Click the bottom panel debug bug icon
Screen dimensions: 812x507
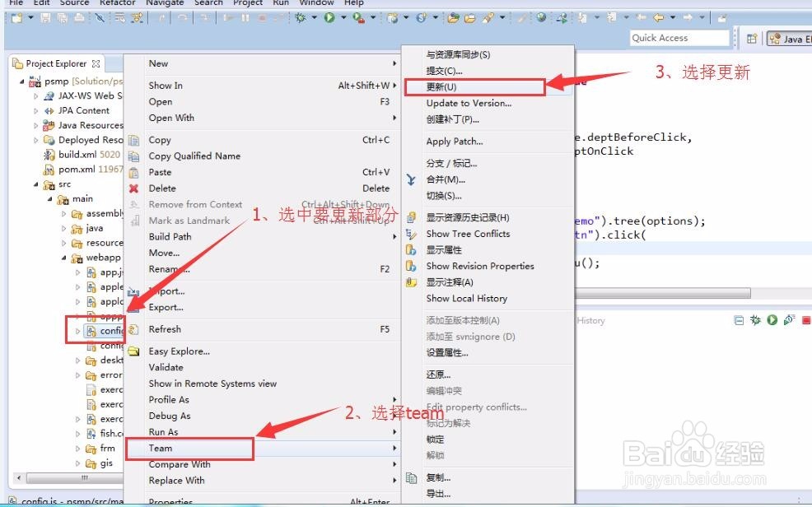pos(755,320)
